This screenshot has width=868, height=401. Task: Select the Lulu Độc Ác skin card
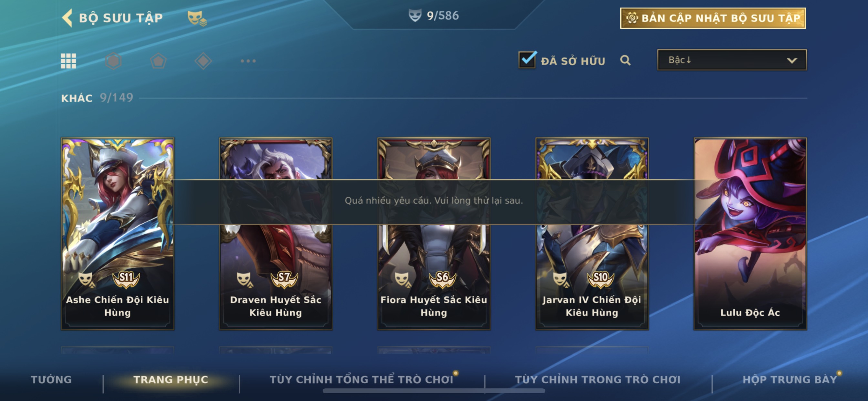(x=750, y=233)
